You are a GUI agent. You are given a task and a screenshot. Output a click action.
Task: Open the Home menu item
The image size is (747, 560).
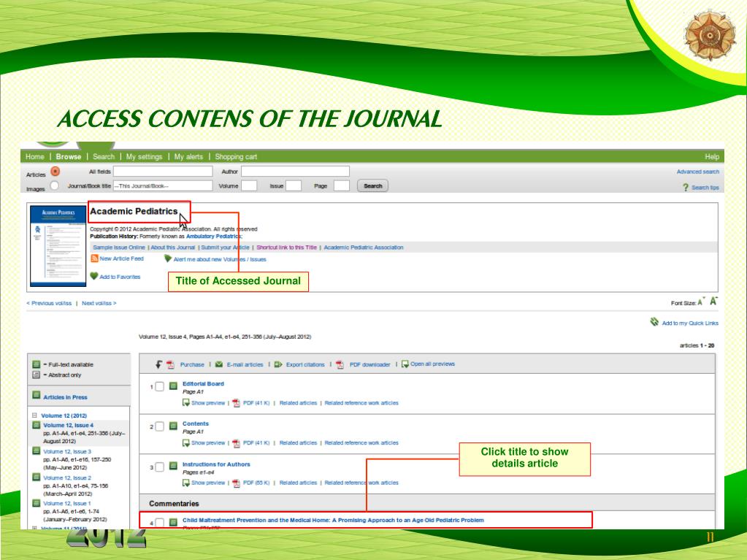35,157
